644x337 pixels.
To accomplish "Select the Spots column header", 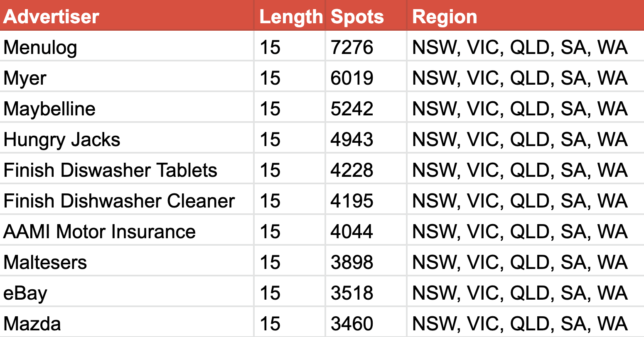I will point(366,15).
